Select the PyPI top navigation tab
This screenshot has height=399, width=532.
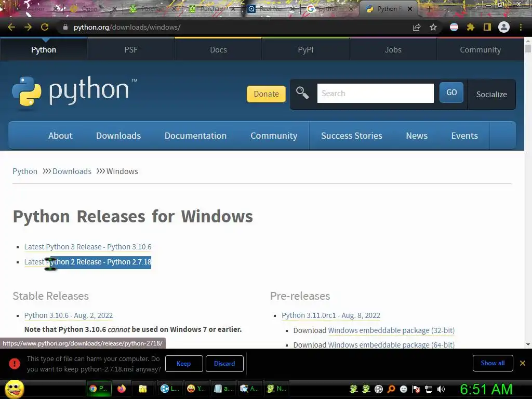pos(305,49)
